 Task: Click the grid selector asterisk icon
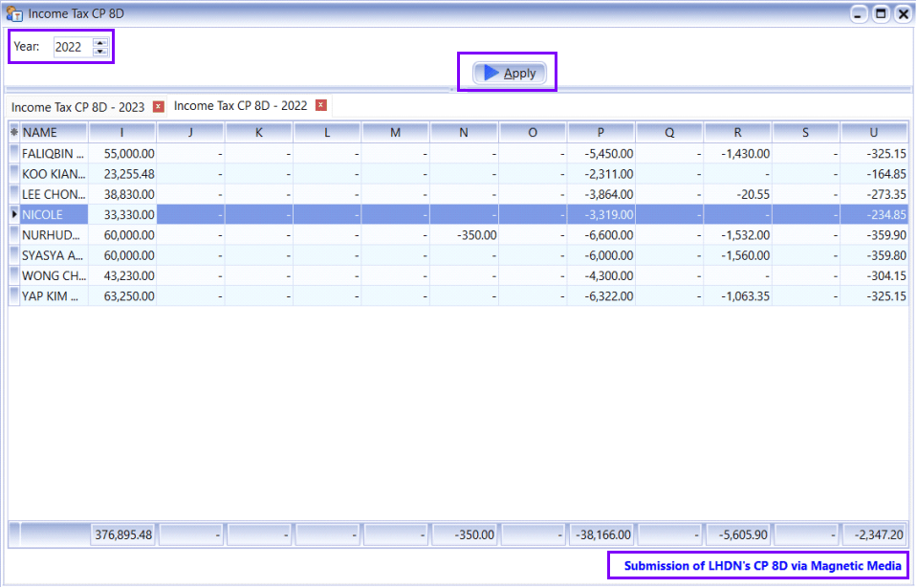14,133
